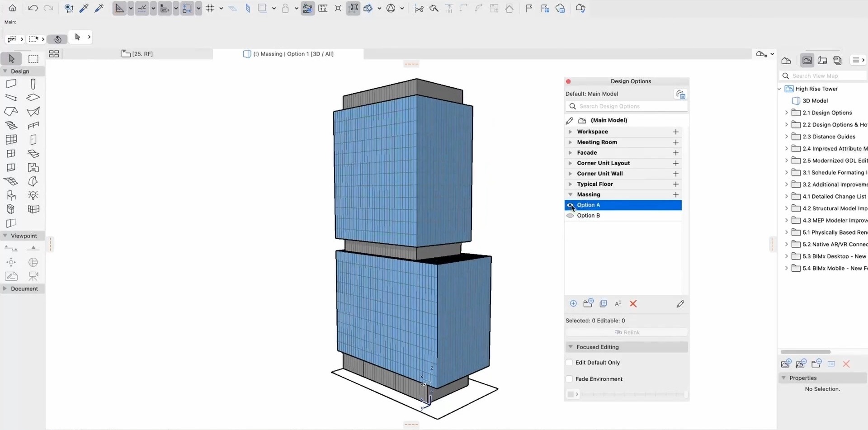Show Option B via its eye icon
The width and height of the screenshot is (868, 430).
(570, 216)
